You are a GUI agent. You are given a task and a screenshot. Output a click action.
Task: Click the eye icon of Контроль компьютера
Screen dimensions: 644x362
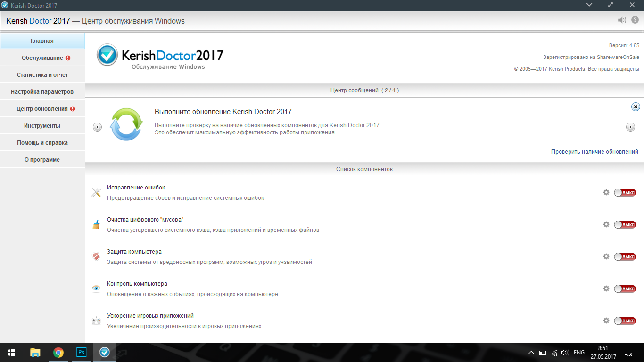point(96,288)
